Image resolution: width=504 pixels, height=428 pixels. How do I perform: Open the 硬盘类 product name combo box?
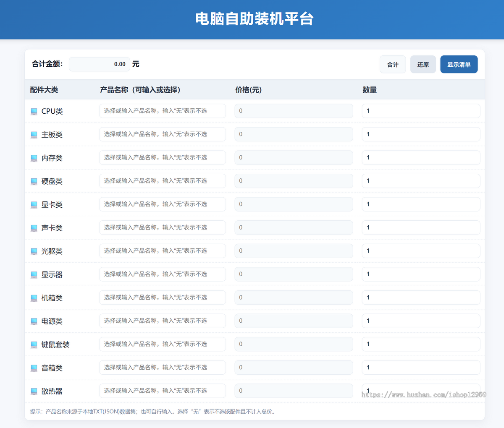tap(163, 181)
